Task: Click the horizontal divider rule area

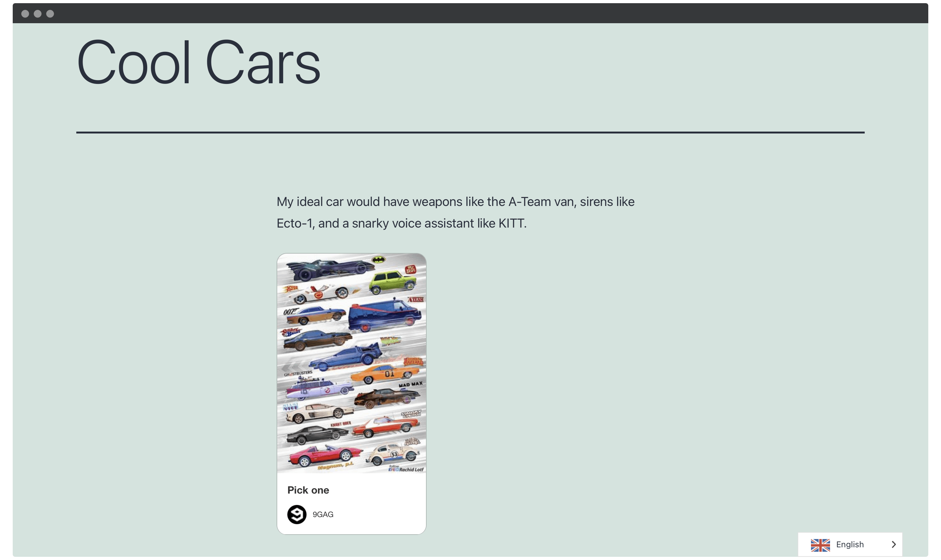Action: 470,131
